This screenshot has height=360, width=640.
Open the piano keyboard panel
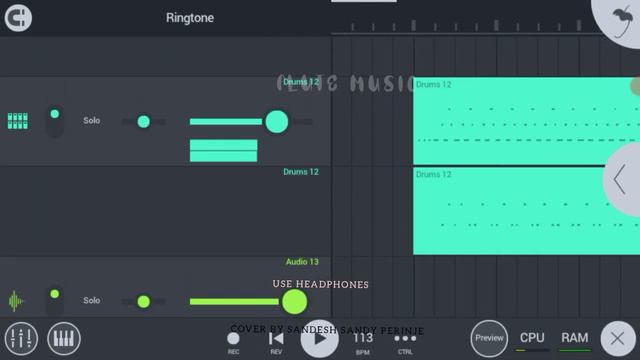[x=64, y=338]
